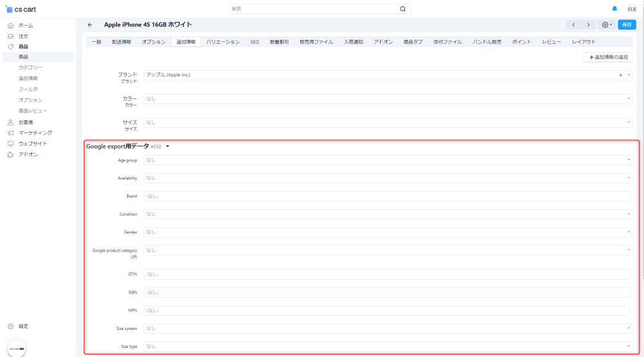Open 商品レビュー in the sidebar
644x357 pixels.
[33, 111]
